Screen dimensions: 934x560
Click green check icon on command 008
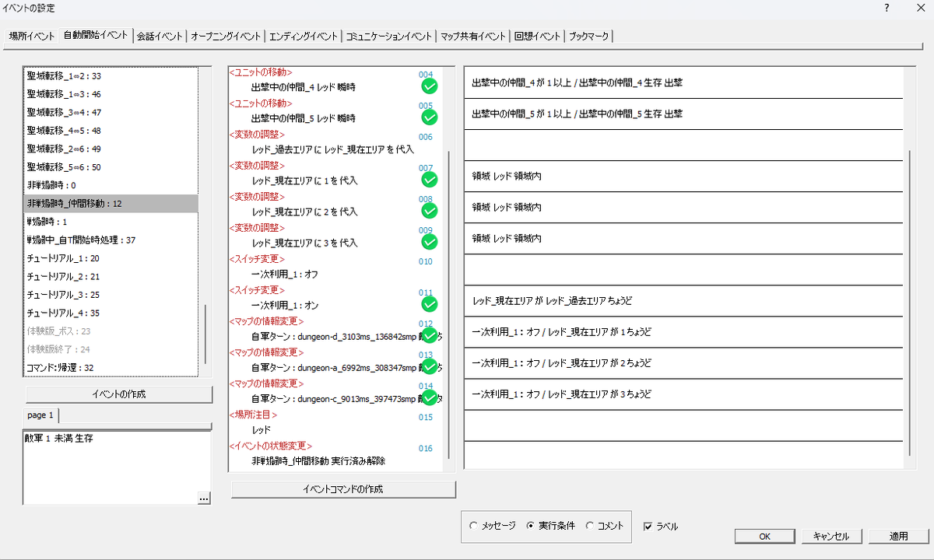[x=429, y=211]
